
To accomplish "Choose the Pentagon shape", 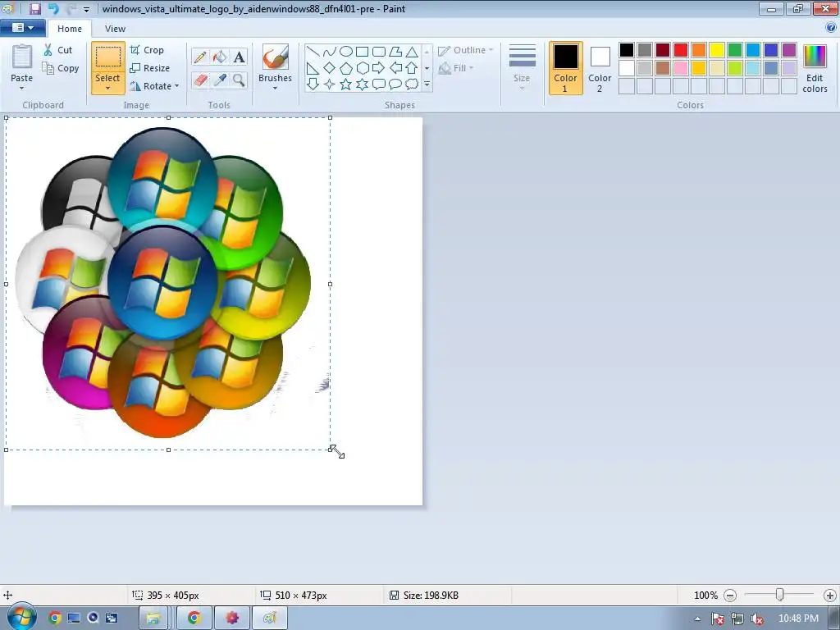I will (x=346, y=68).
